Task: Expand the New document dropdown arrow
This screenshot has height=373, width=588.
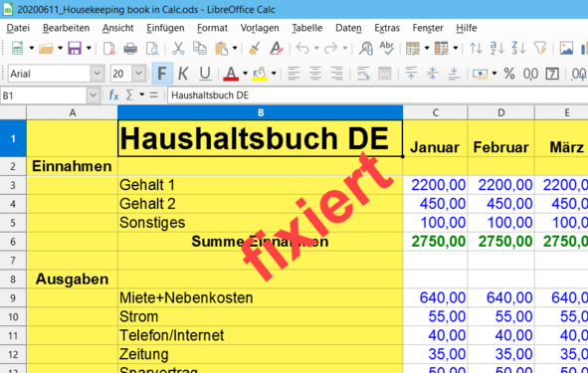Action: (x=32, y=49)
